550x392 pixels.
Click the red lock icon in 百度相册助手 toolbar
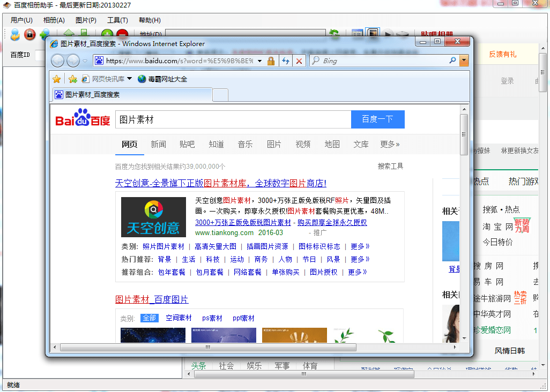tap(30, 34)
